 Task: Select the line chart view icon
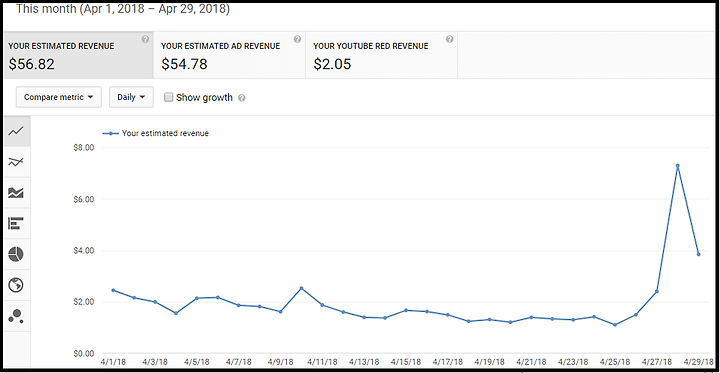(x=17, y=131)
